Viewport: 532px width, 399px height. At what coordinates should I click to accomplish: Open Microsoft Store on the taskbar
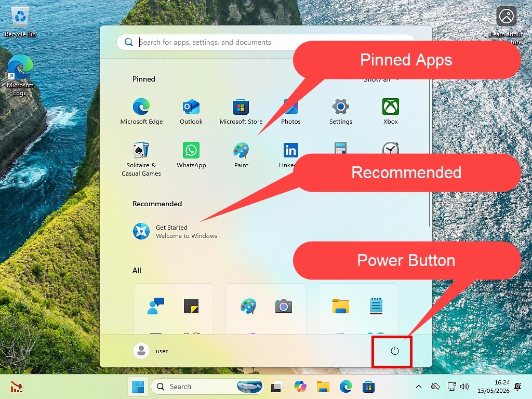(368, 387)
